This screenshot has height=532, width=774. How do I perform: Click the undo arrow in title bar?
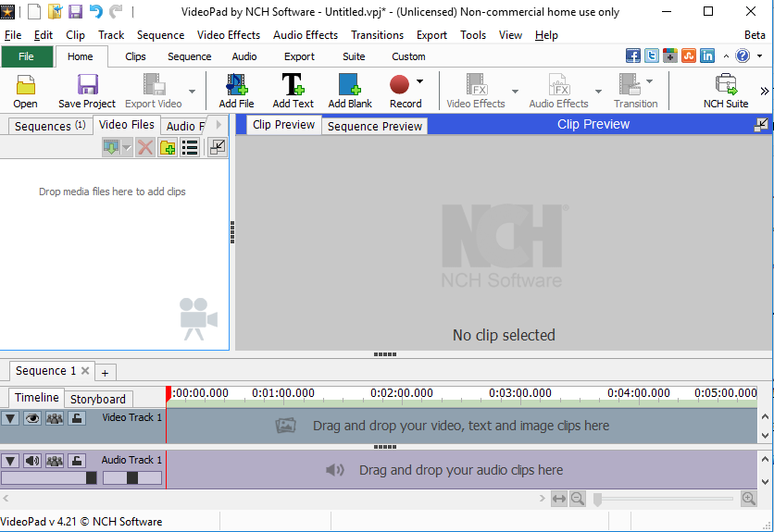point(95,11)
